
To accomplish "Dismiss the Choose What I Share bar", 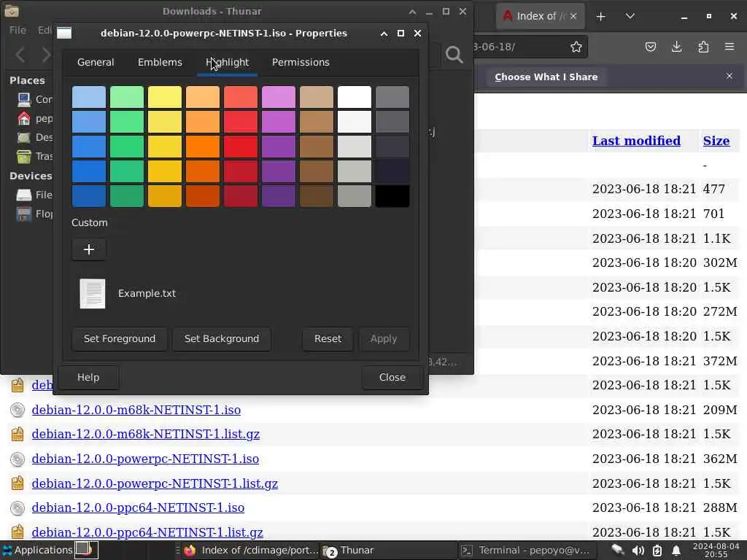I will pos(729,76).
